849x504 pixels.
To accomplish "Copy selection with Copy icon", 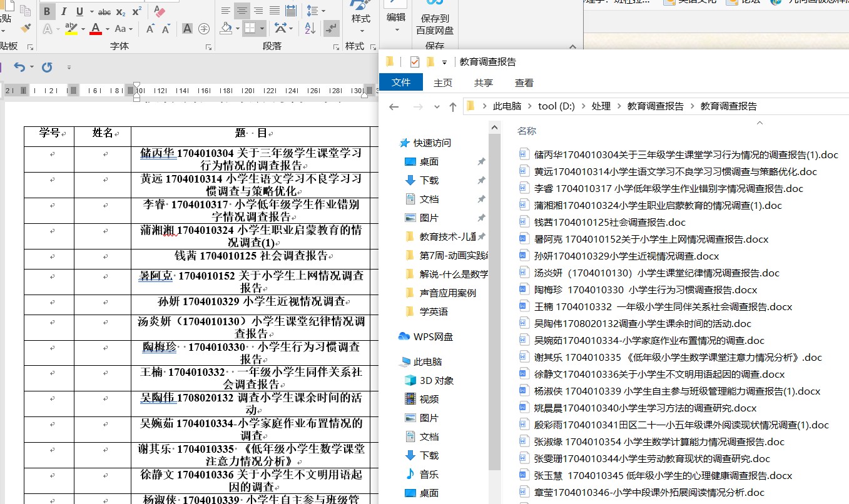I will (26, 11).
